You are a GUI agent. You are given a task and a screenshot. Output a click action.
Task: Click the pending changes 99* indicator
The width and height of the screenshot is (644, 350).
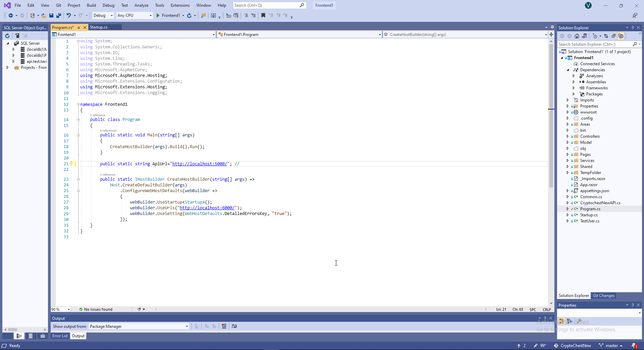coord(540,346)
